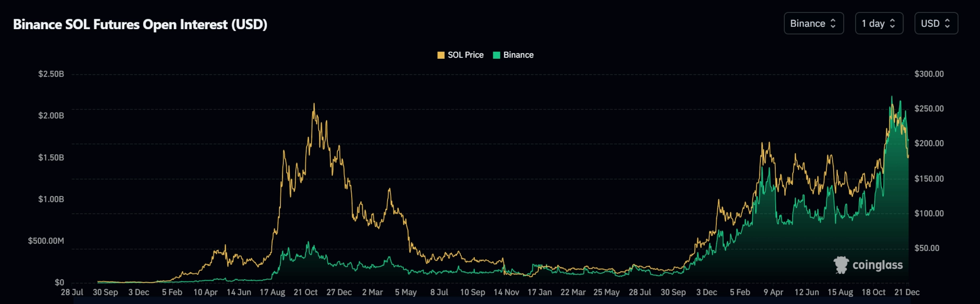Select the 21 Dec date marker on axis
The image size is (980, 304).
(x=907, y=292)
